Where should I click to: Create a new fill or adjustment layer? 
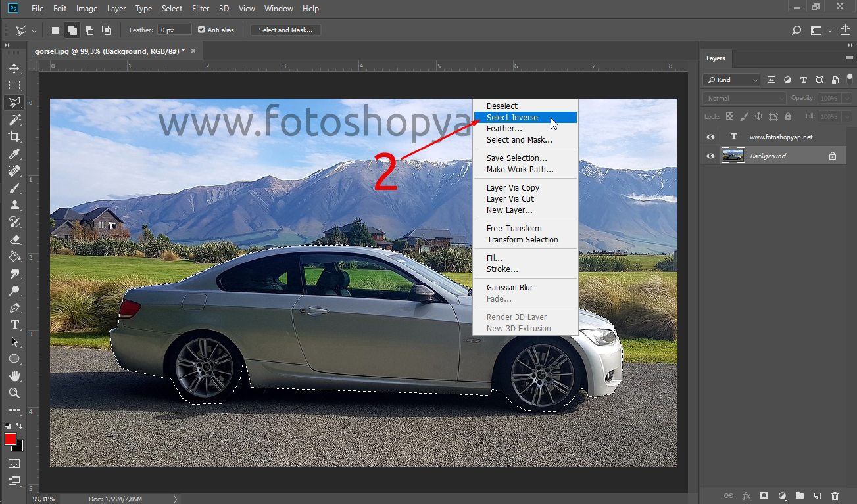782,496
